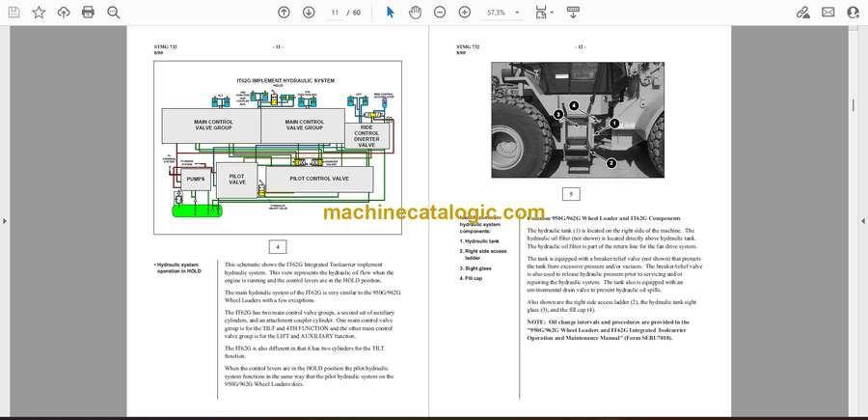The image size is (868, 420).
Task: Click the vertical scrollbar thumb
Action: click(x=853, y=104)
